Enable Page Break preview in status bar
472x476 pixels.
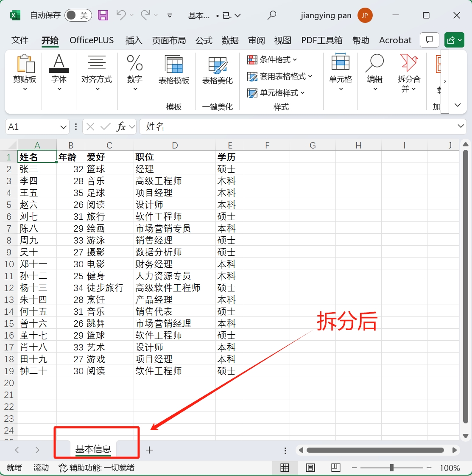[x=335, y=468]
